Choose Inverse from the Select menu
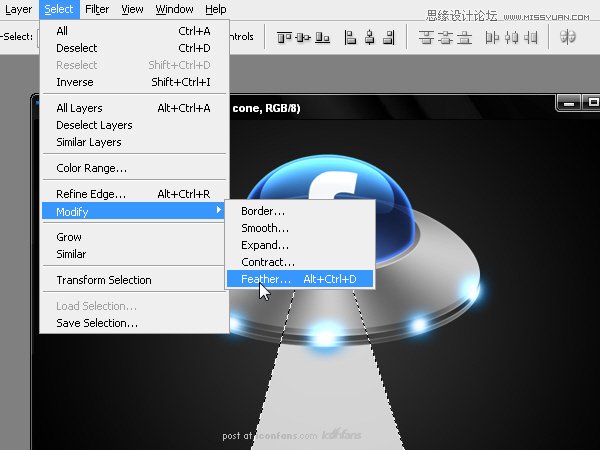Image resolution: width=600 pixels, height=450 pixels. point(75,82)
